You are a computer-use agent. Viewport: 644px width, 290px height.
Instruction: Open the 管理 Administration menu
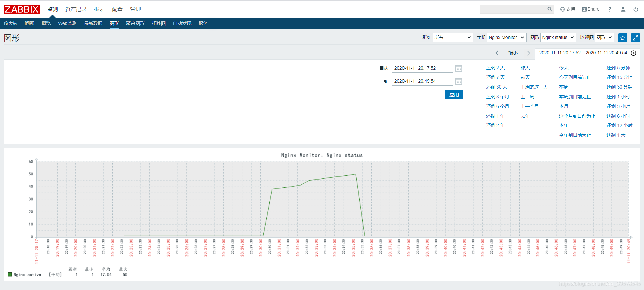point(136,9)
